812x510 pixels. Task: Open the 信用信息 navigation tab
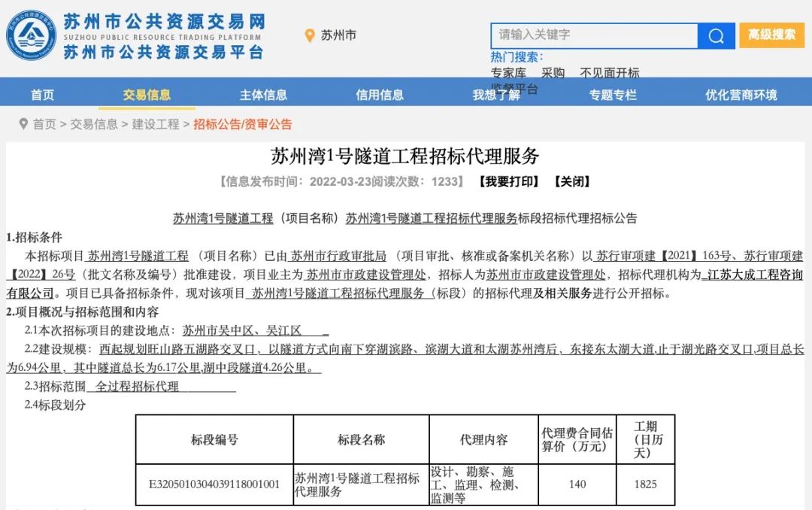click(x=380, y=95)
